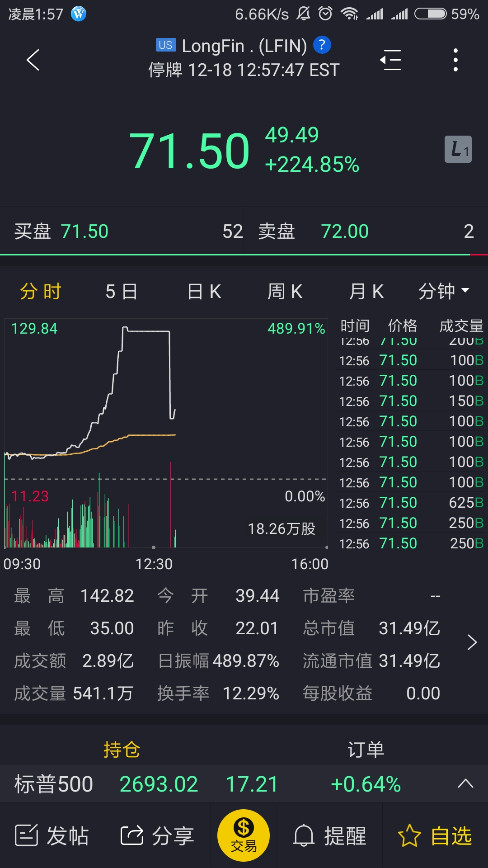The height and width of the screenshot is (868, 488).
Task: Tap the 标普500 index value 2693.02
Action: click(159, 784)
